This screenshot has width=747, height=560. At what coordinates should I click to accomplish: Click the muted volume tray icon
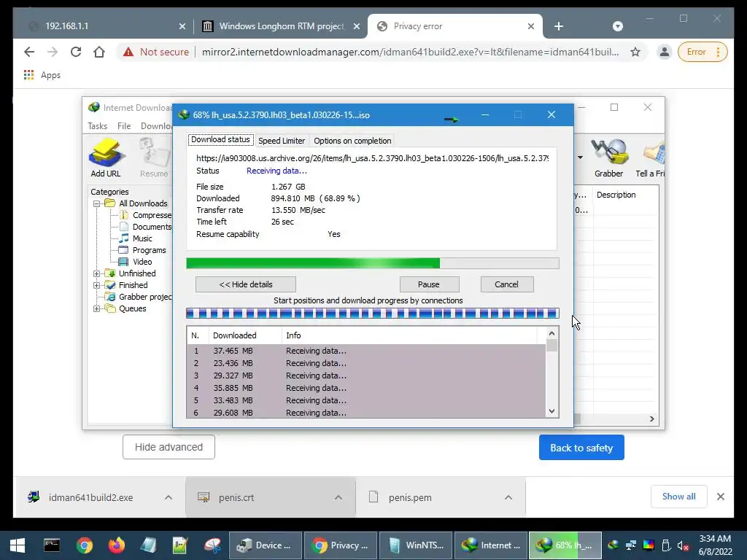coord(683,545)
